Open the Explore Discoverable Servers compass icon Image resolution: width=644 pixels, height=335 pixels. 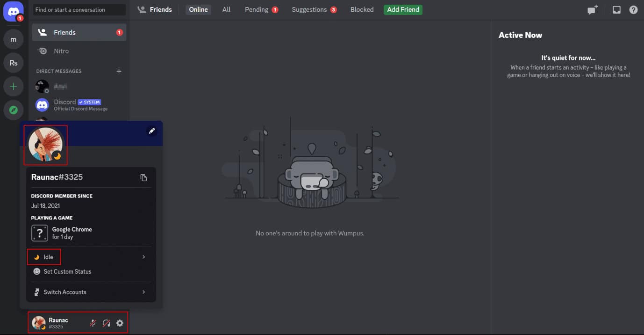(13, 110)
